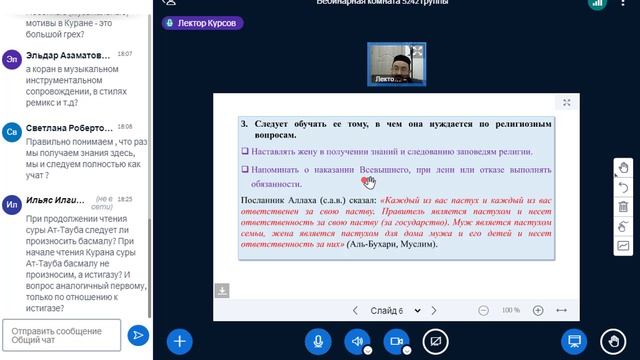640x360 pixels.
Task: Zoom out the slide with minus button
Action: pos(483,311)
